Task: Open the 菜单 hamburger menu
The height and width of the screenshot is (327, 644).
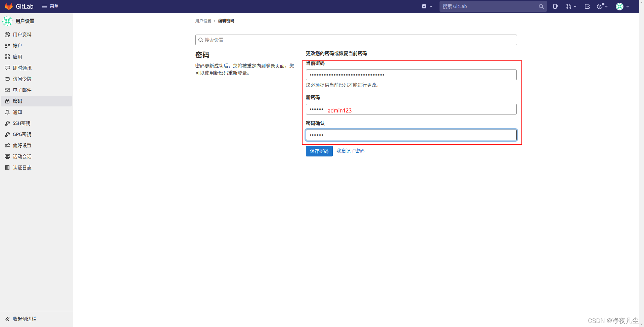Action: (x=50, y=6)
